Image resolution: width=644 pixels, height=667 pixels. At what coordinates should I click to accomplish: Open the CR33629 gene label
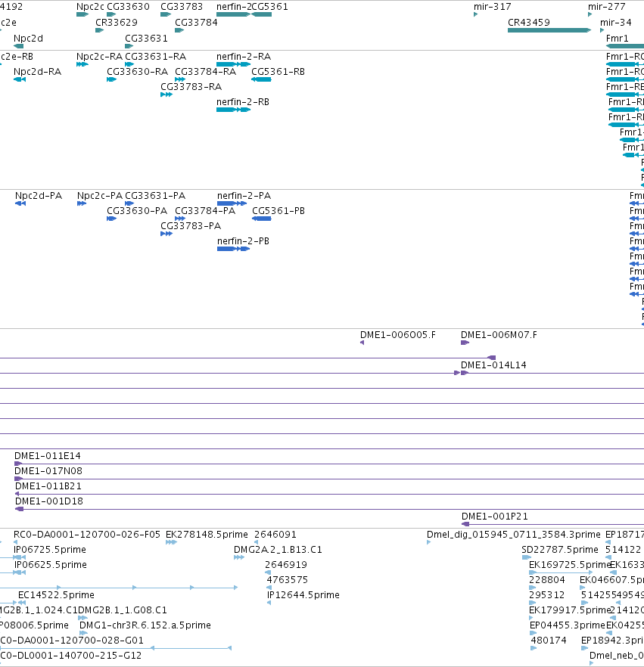coord(117,23)
